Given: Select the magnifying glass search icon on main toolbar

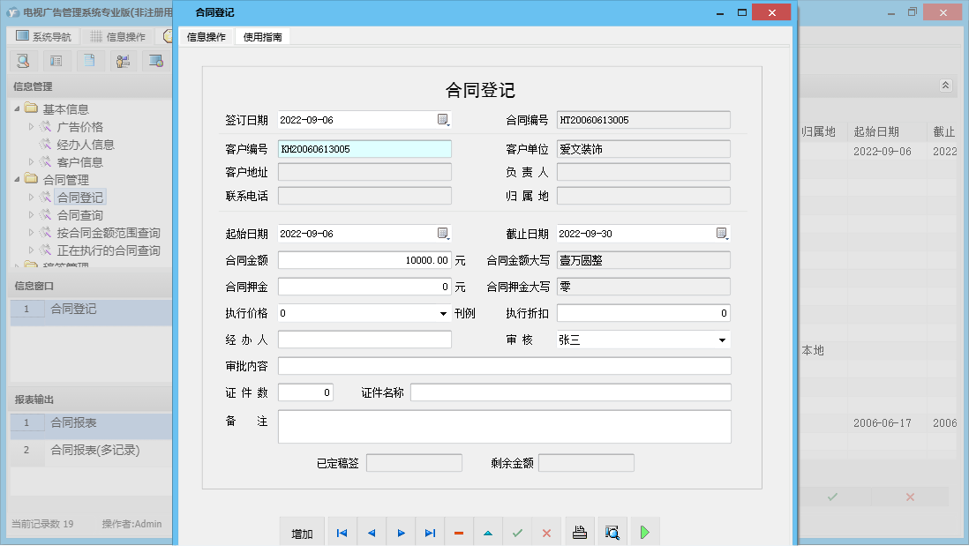Looking at the screenshot, I should click(22, 60).
